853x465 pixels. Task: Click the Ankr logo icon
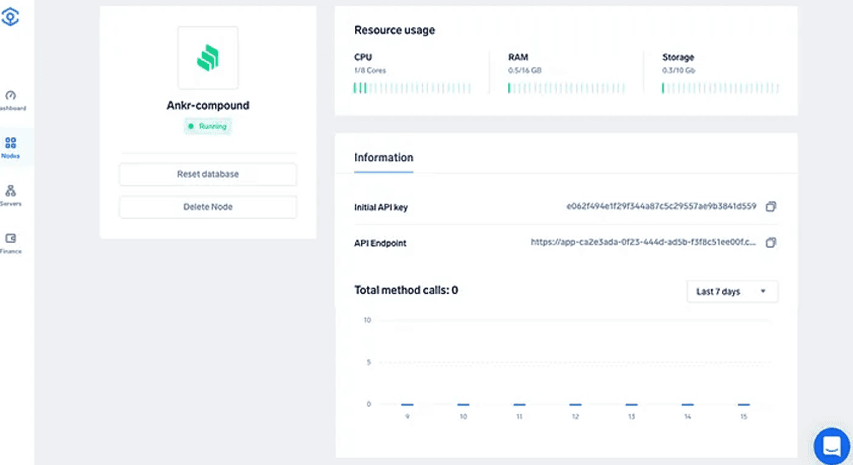click(x=10, y=16)
